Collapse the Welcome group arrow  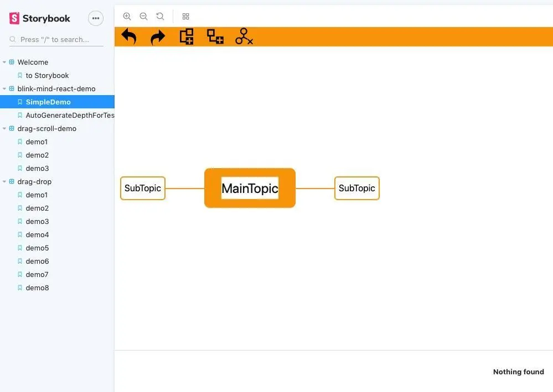(4, 62)
